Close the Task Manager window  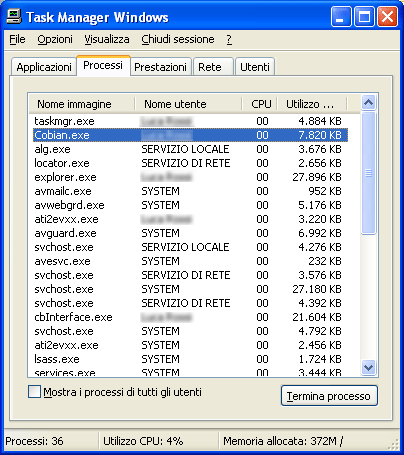(387, 17)
